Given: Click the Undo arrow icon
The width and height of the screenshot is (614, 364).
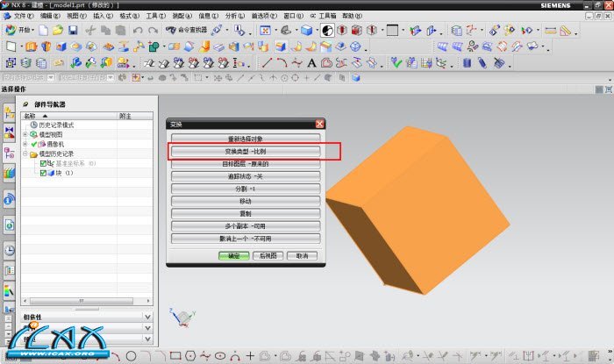Looking at the screenshot, I should (x=139, y=30).
